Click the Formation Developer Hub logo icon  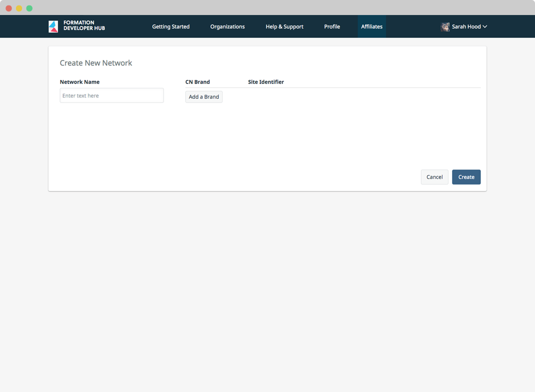53,26
